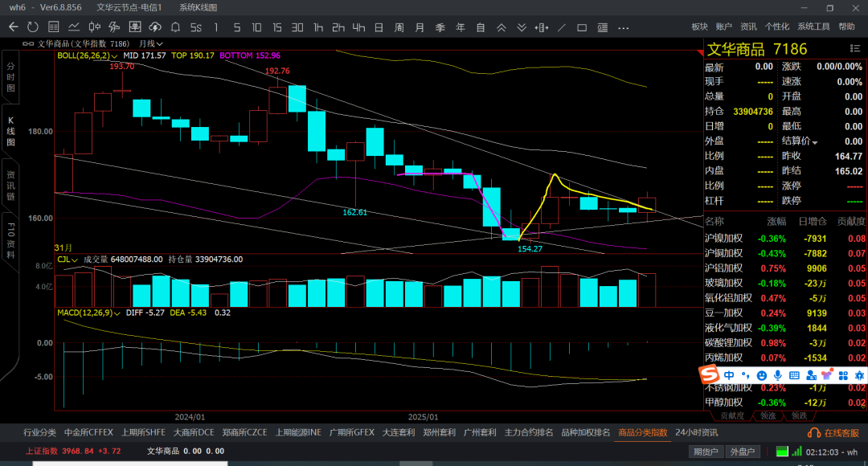Click the list panel icon in toolbar

point(602,27)
